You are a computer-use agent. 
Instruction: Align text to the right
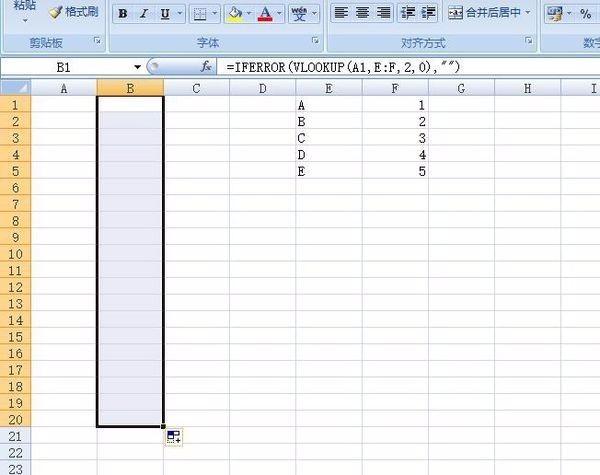[381, 14]
